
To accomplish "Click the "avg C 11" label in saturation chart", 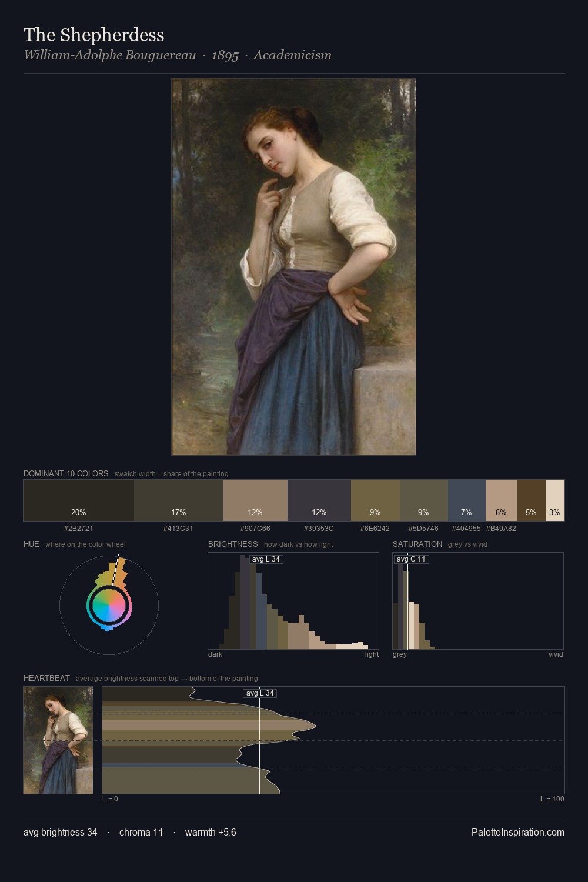I will (411, 559).
